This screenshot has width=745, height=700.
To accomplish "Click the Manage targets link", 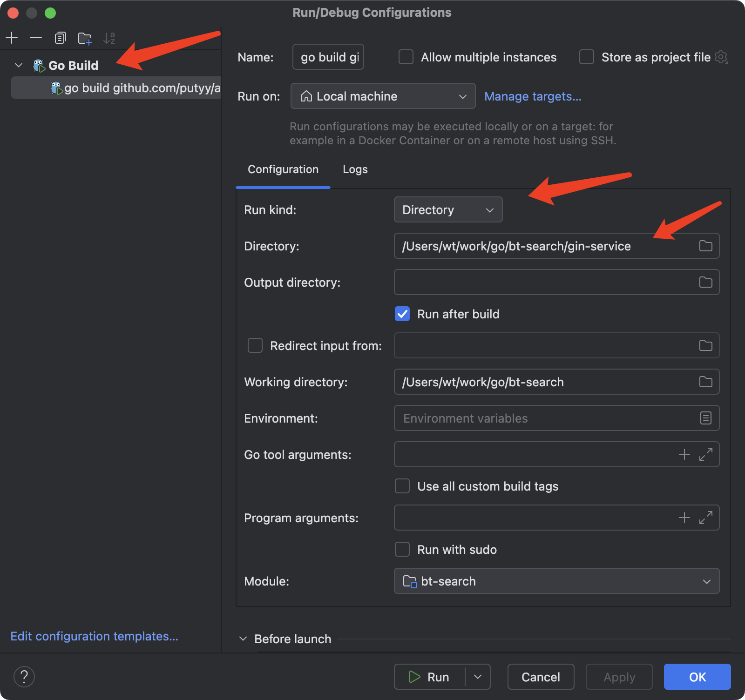I will (533, 96).
